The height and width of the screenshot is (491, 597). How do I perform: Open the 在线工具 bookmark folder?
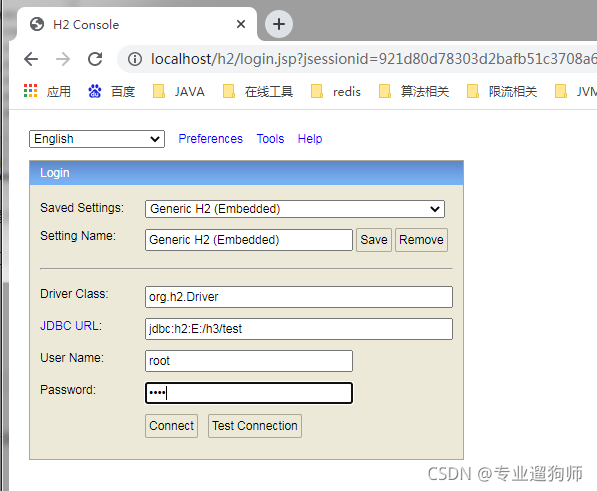click(258, 91)
